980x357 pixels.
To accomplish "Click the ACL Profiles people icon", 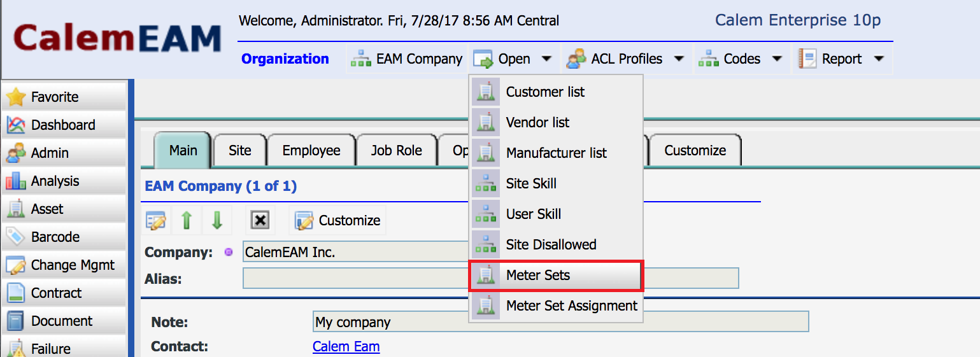I will [576, 59].
